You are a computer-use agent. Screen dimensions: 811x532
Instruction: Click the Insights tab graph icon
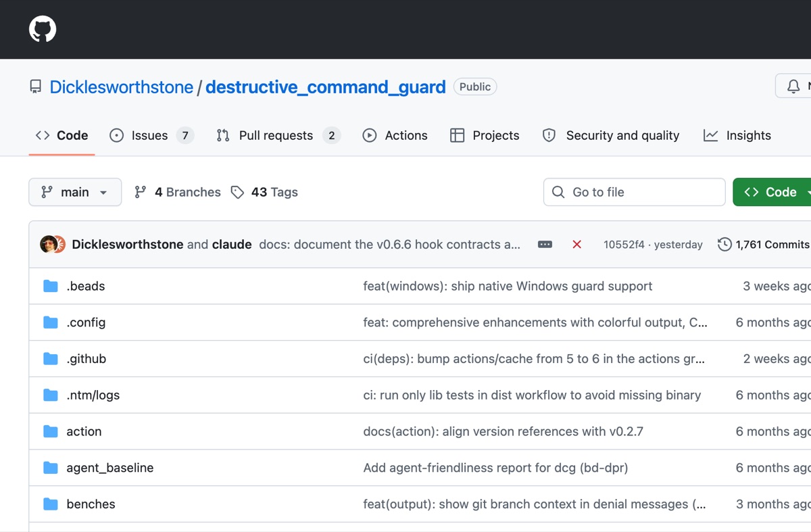(710, 135)
